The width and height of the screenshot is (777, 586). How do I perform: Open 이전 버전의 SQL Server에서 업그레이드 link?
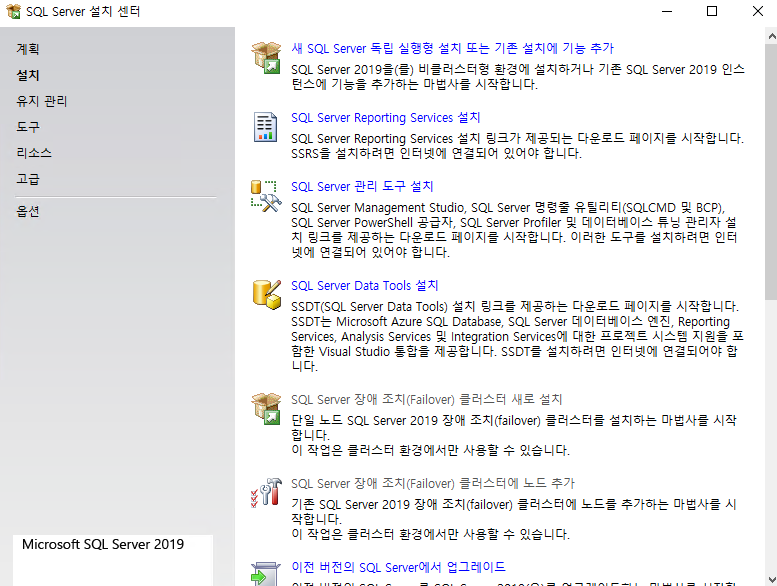click(x=398, y=567)
